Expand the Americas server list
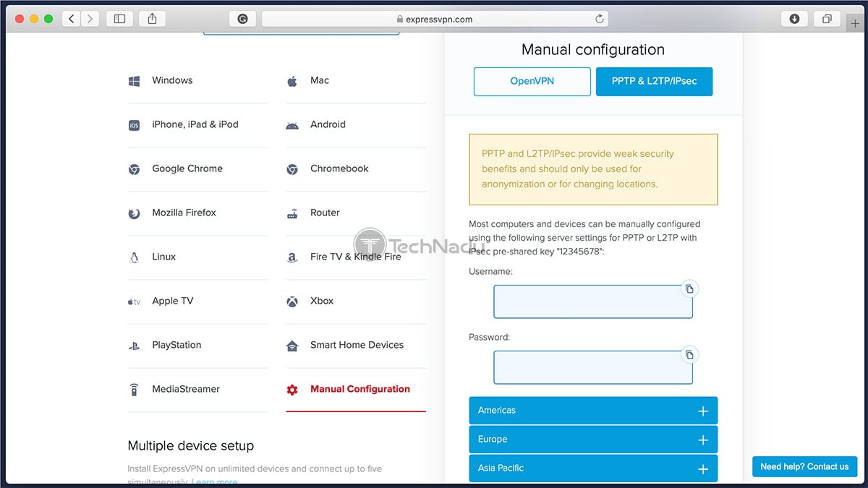Viewport: 868px width, 488px height. click(593, 411)
